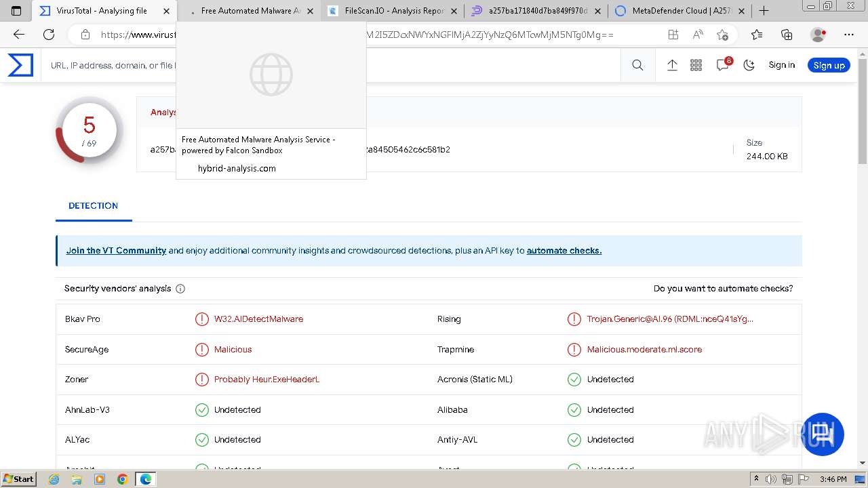This screenshot has width=868, height=488.
Task: Open the Favorites list icon
Action: pos(757,35)
